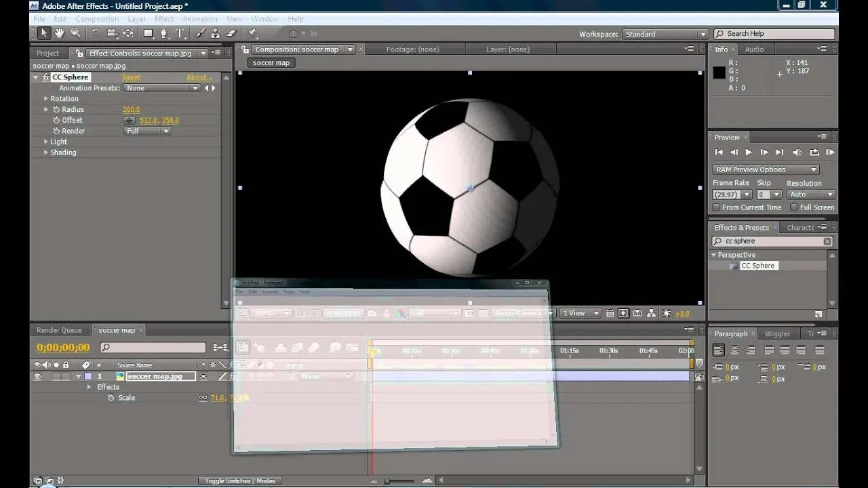The height and width of the screenshot is (488, 868).
Task: Click the Pixel Aspect Ratio Correction icon
Action: pos(610,313)
